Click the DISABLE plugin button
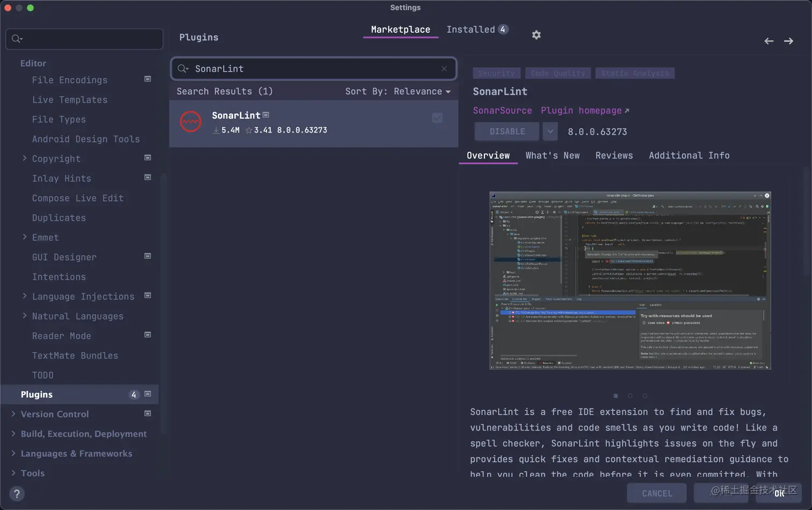Viewport: 812px width, 510px height. pyautogui.click(x=507, y=132)
